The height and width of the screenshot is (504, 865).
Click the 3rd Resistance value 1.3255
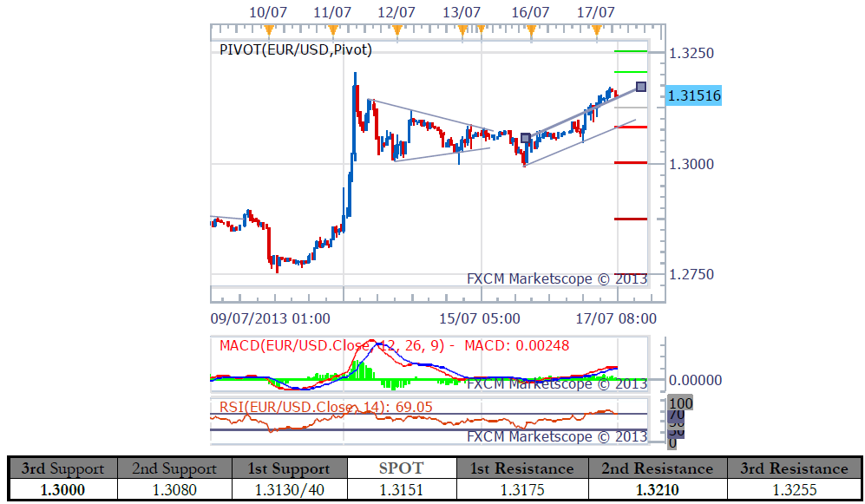pyautogui.click(x=795, y=490)
